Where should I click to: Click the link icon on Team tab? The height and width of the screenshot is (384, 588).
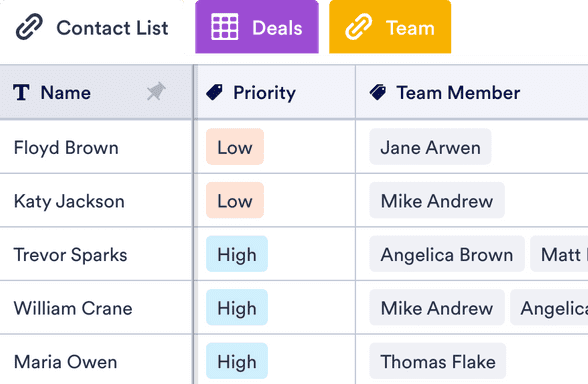358,27
